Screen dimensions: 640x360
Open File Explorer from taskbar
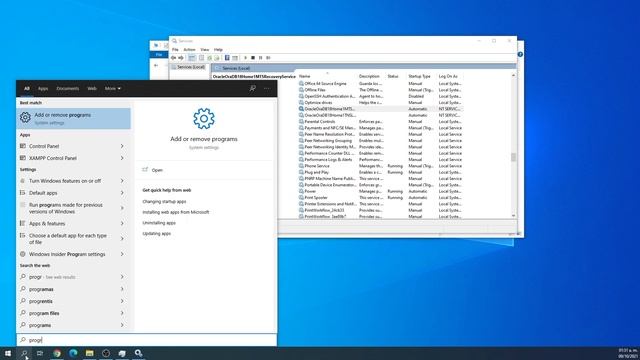pyautogui.click(x=89, y=353)
